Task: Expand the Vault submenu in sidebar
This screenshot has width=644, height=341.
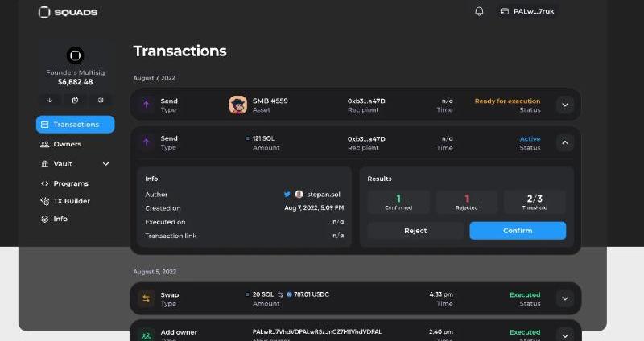Action: 105,163
